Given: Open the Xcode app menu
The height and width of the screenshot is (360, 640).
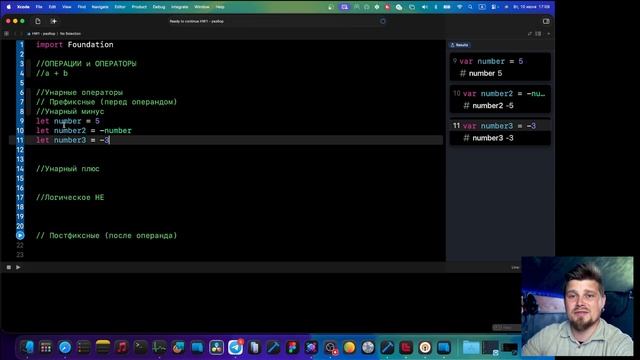Looking at the screenshot, I should 23,7.
